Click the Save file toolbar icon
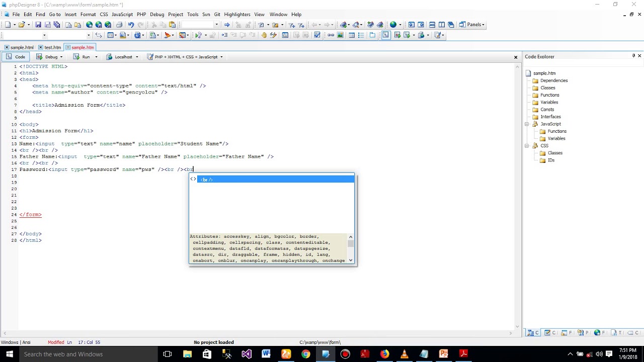Viewport: 644px width, 362px height. coord(38,25)
